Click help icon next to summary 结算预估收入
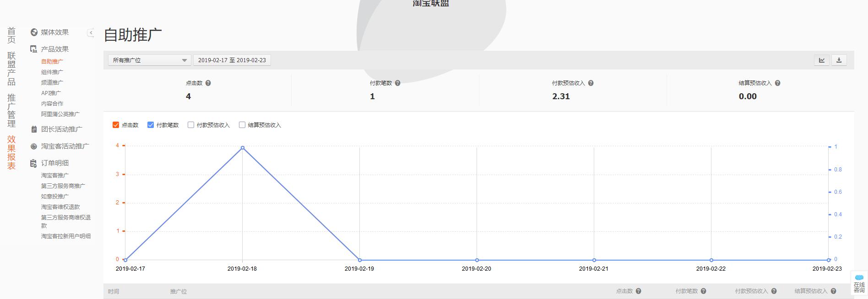Image resolution: width=868 pixels, height=299 pixels. pos(778,83)
